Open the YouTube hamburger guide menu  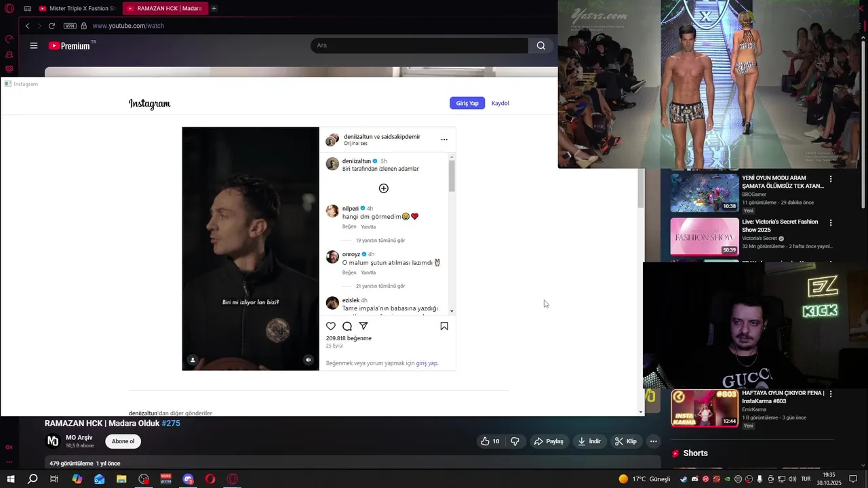34,45
